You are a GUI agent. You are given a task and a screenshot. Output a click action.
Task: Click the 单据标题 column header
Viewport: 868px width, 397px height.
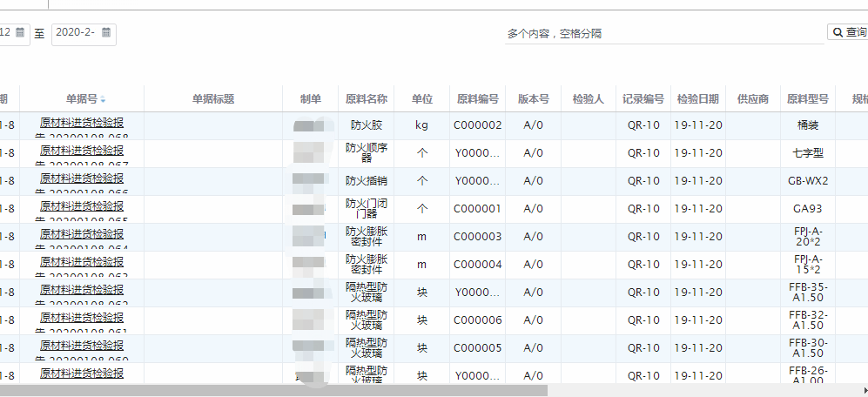coord(213,99)
